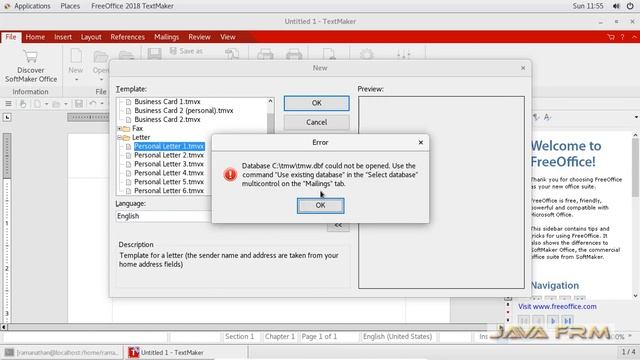Click the Save floppy icon in ribbon
Screen dimensions: 640x360
coord(154,53)
